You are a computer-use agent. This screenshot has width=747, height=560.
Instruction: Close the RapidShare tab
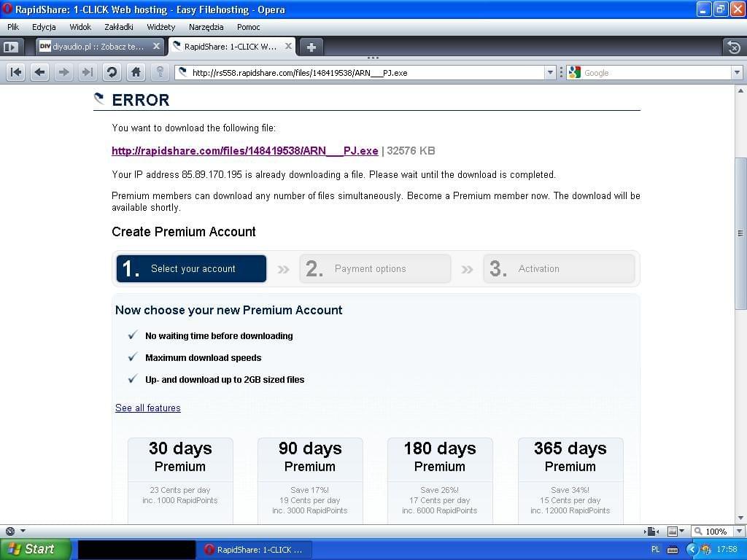pyautogui.click(x=288, y=46)
